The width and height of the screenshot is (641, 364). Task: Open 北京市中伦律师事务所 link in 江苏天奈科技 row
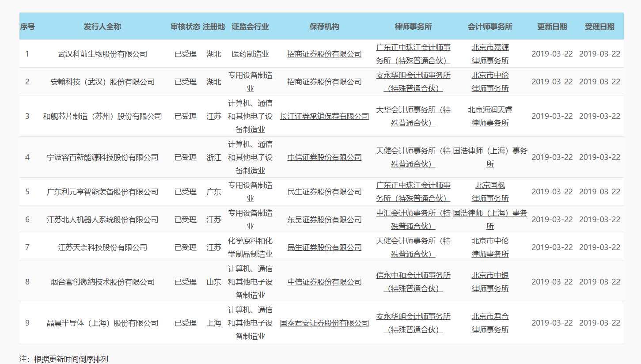pos(490,247)
